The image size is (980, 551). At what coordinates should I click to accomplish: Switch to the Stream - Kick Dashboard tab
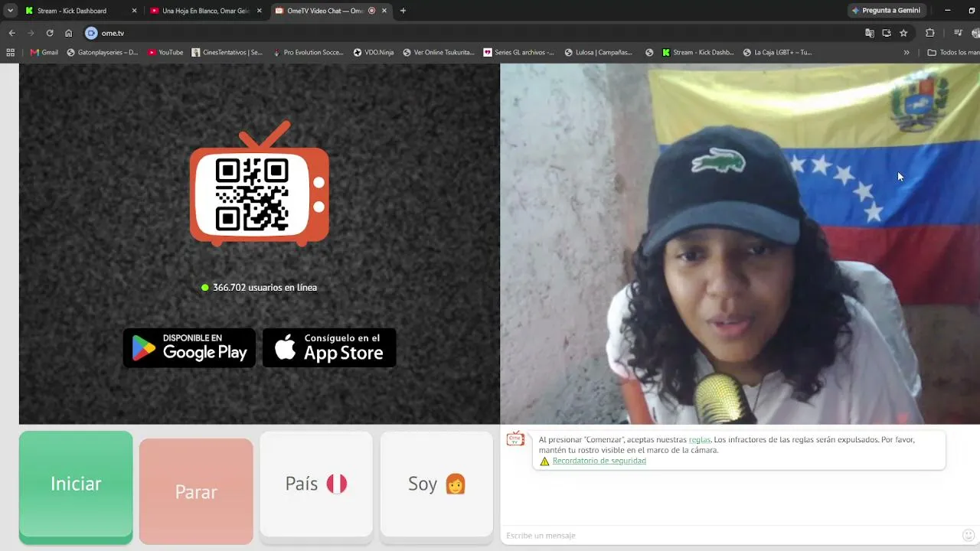click(x=72, y=11)
